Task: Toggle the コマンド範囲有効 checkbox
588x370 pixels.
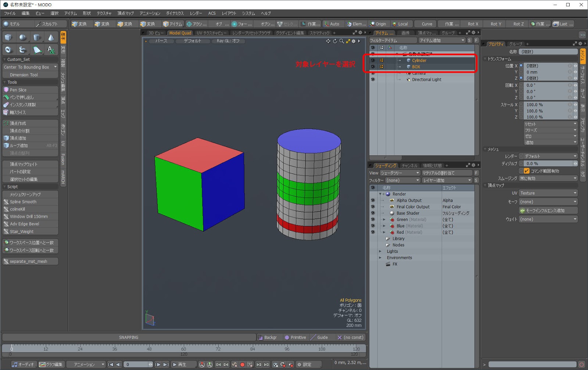Action: click(527, 171)
